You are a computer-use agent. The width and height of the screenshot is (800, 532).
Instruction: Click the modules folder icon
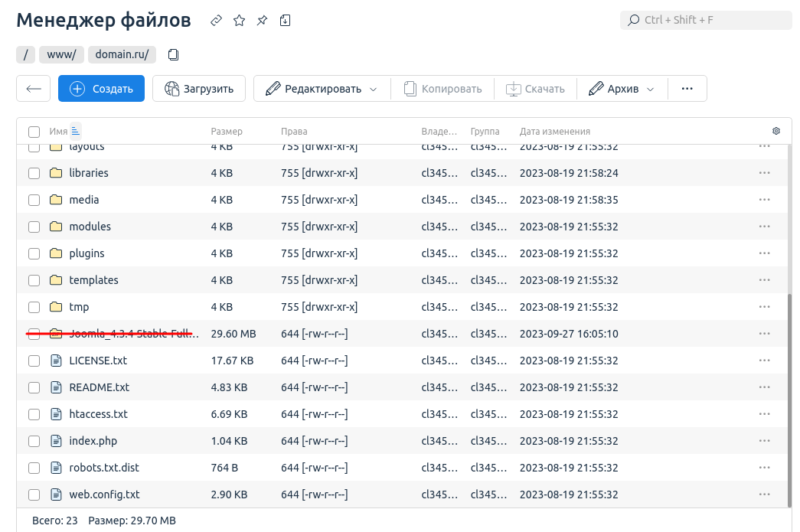pyautogui.click(x=56, y=227)
